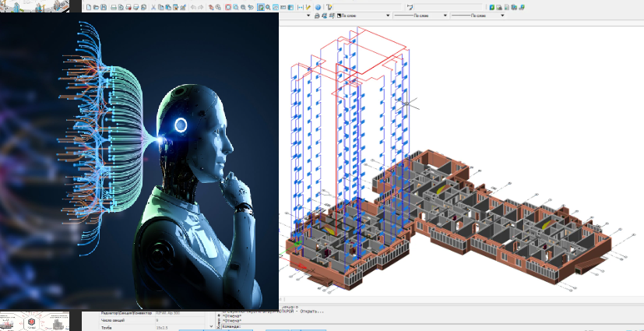This screenshot has height=331, width=644.
Task: Create a new drawing with the New icon
Action: [89, 7]
